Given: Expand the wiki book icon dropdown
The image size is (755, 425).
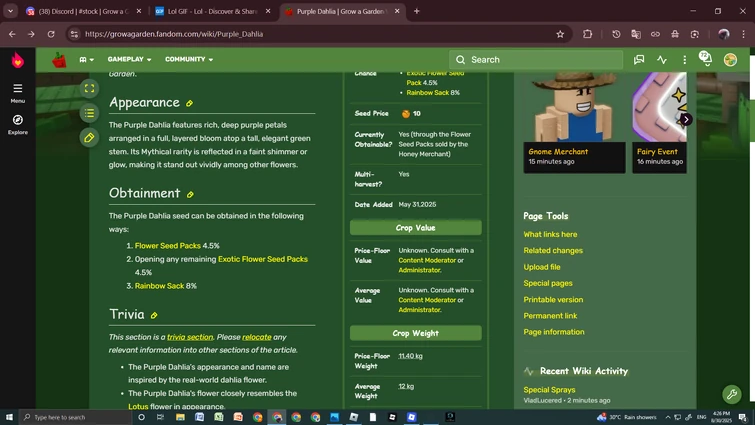Looking at the screenshot, I should click(x=87, y=60).
